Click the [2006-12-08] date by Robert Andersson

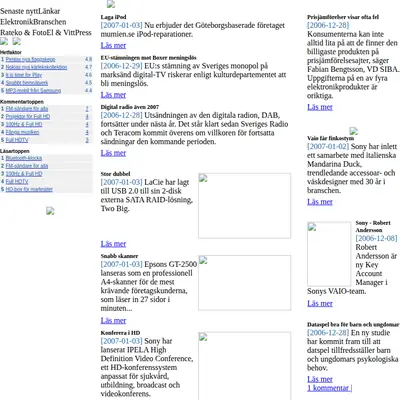click(376, 238)
